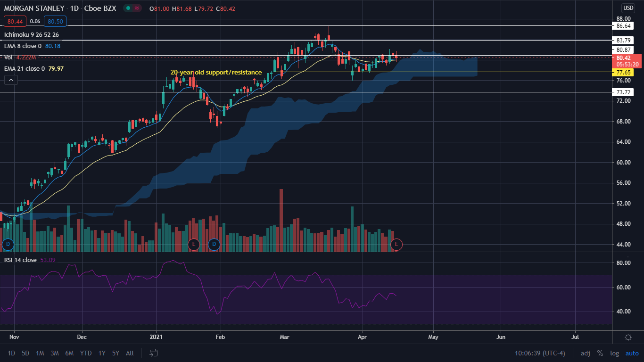Collapse the indicator legend with chevron
Viewport: 644px width, 362px height.
[11, 80]
